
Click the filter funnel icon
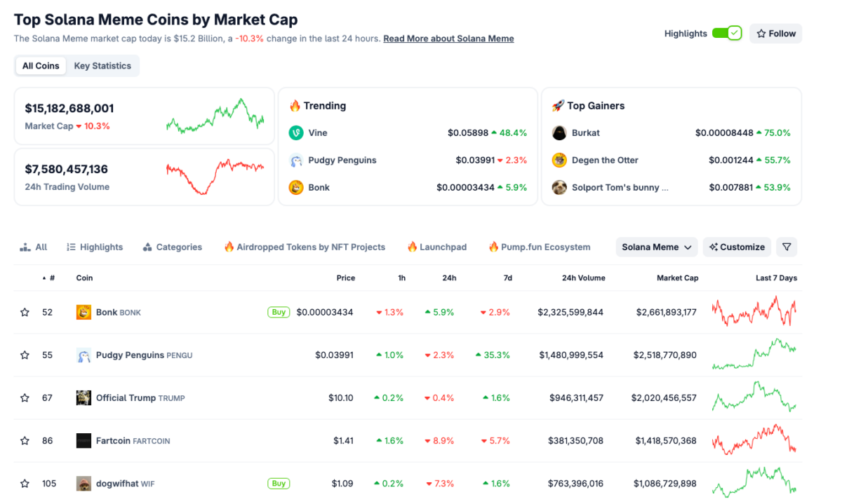coord(787,247)
